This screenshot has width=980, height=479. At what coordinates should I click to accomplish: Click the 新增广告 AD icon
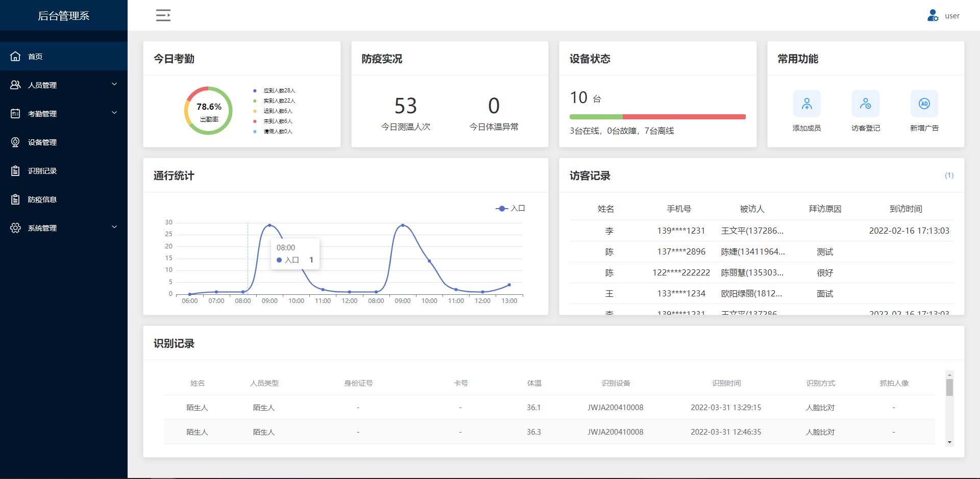pyautogui.click(x=924, y=104)
